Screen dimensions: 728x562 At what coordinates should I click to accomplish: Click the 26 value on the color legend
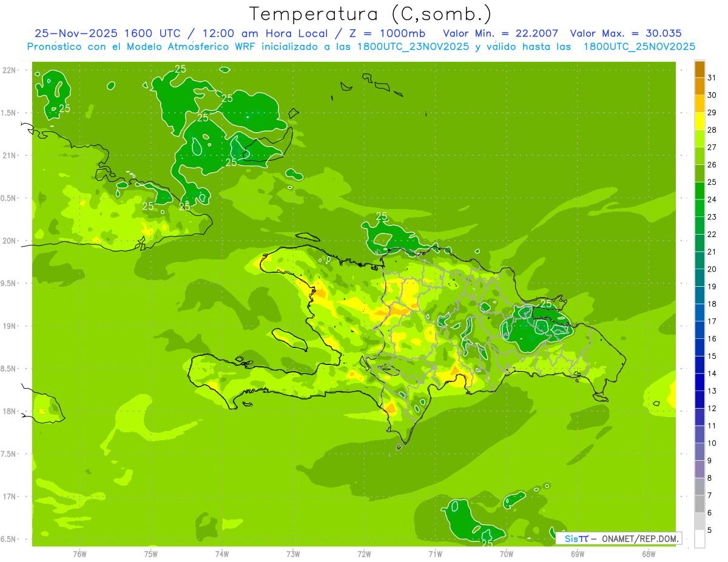click(712, 165)
